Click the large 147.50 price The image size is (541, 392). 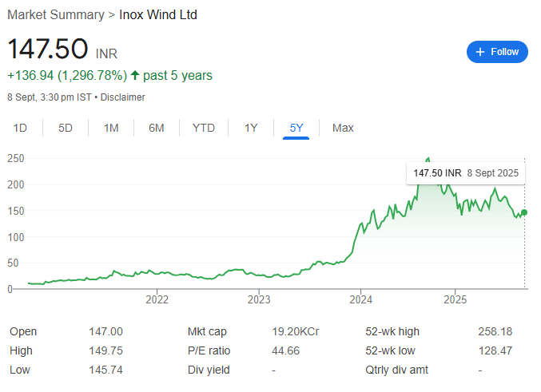click(x=48, y=49)
